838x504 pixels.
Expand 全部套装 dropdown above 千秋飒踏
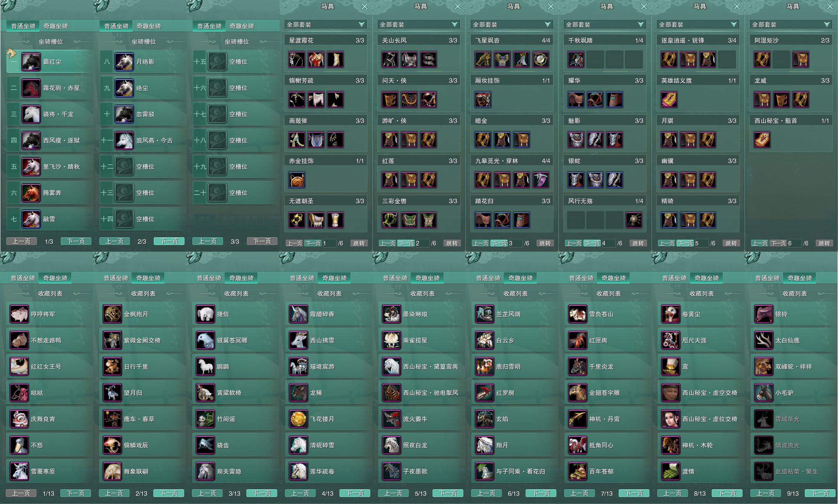(605, 25)
